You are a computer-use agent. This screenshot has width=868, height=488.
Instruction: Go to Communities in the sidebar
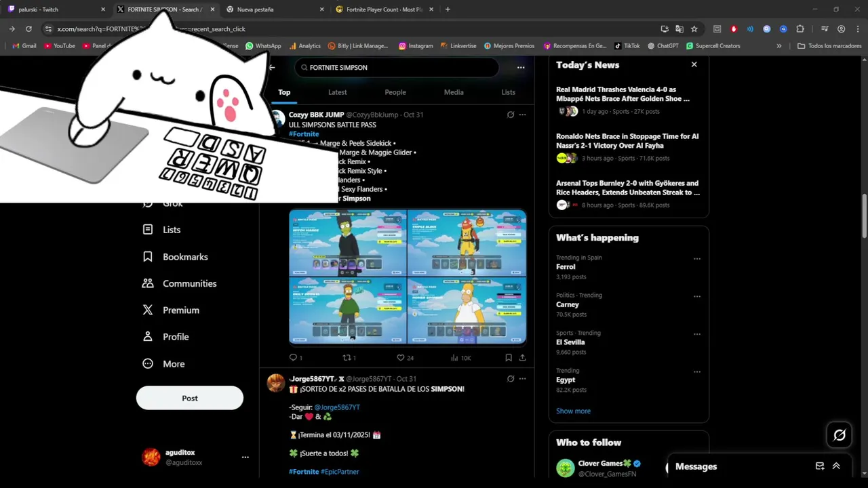179,283
